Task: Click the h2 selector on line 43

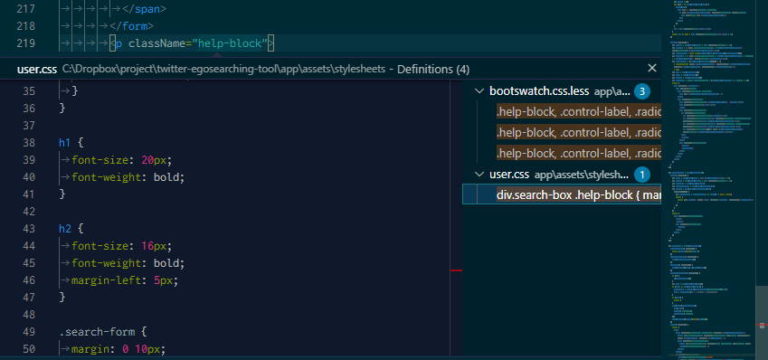Action: click(x=65, y=228)
